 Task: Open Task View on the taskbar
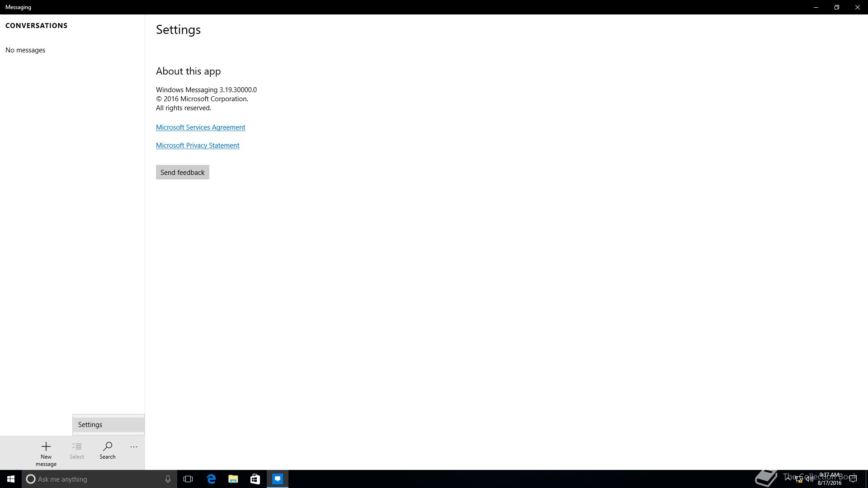188,479
